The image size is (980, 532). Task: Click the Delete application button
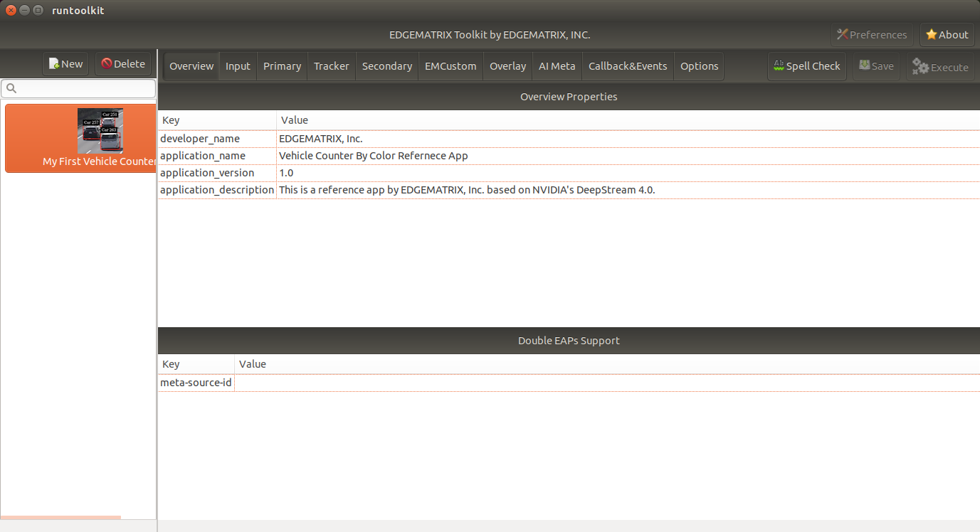(122, 64)
